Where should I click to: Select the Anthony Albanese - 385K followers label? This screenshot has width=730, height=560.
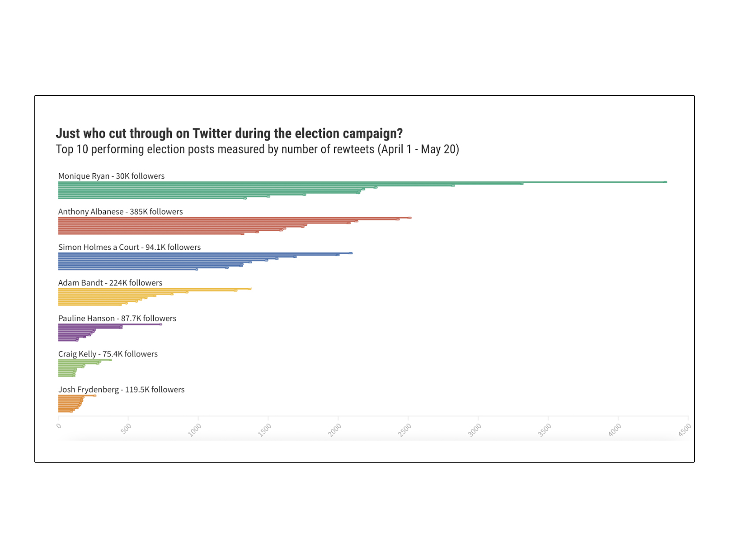(120, 212)
